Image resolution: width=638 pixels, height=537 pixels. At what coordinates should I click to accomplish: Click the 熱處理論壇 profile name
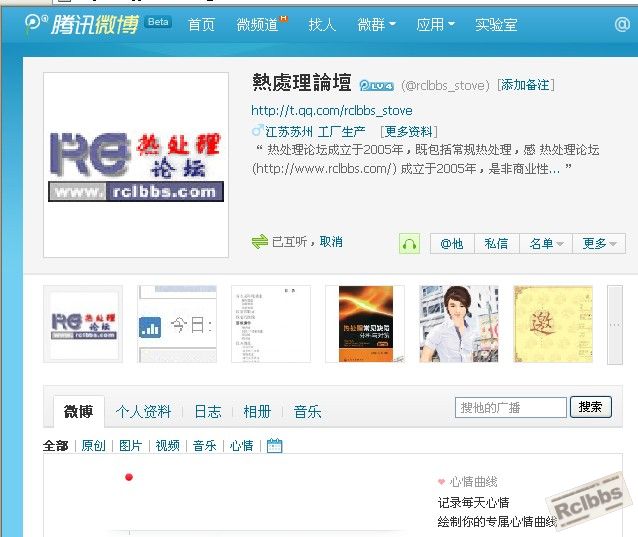pos(302,83)
